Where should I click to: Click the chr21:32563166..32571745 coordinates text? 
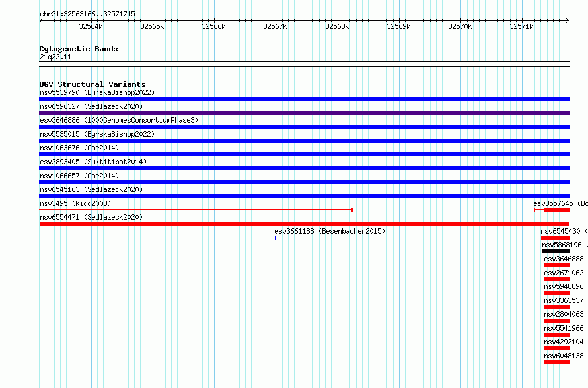click(87, 14)
